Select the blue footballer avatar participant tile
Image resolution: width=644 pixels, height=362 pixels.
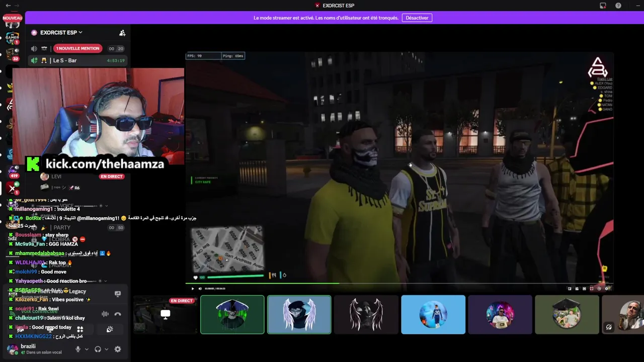pos(433,315)
